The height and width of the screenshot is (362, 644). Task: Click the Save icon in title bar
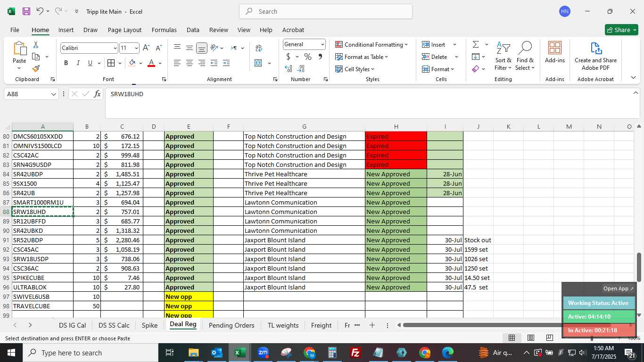(26, 11)
